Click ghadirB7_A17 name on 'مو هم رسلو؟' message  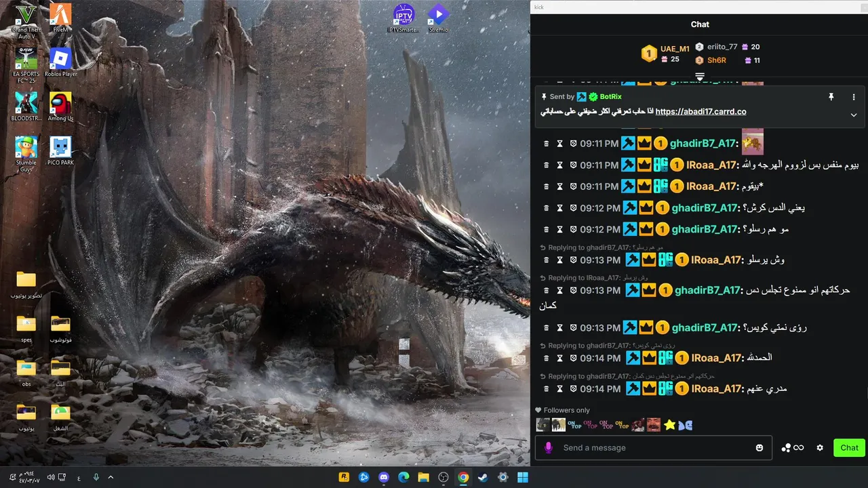coord(705,230)
